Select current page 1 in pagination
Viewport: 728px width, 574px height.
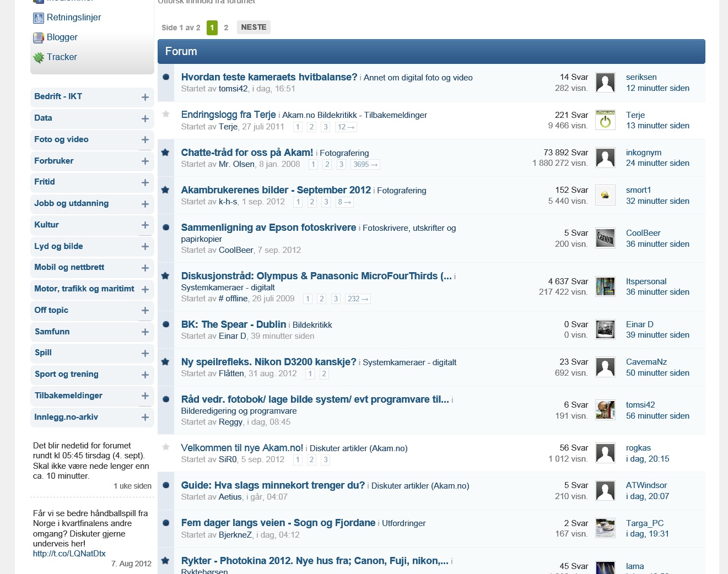[x=212, y=28]
